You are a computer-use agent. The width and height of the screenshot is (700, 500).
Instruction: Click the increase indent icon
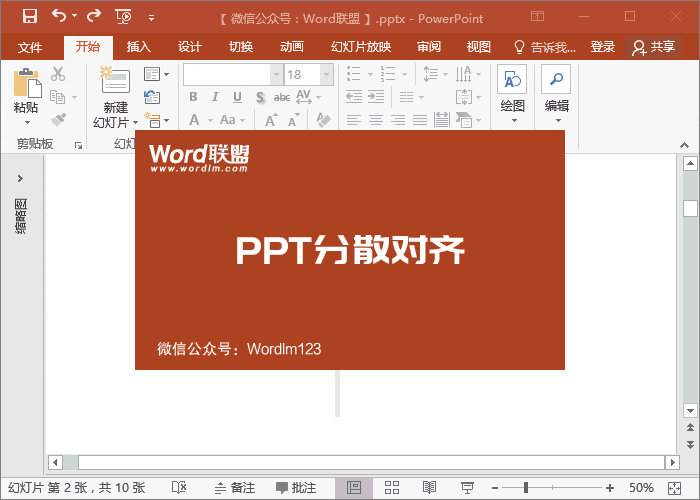tap(376, 96)
